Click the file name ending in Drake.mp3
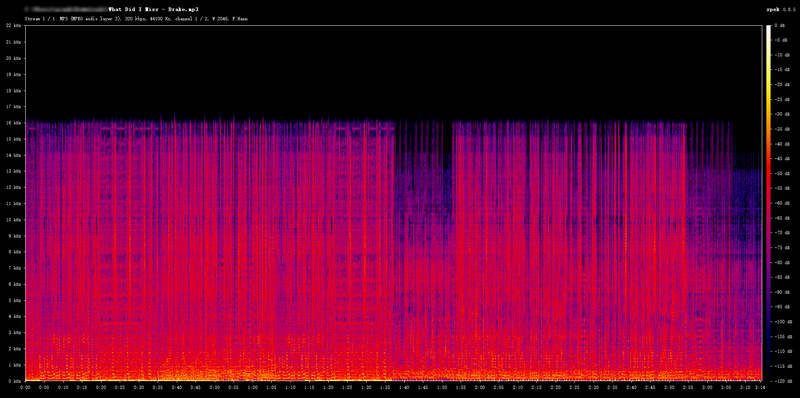Image resolution: width=800 pixels, height=398 pixels. tap(153, 9)
